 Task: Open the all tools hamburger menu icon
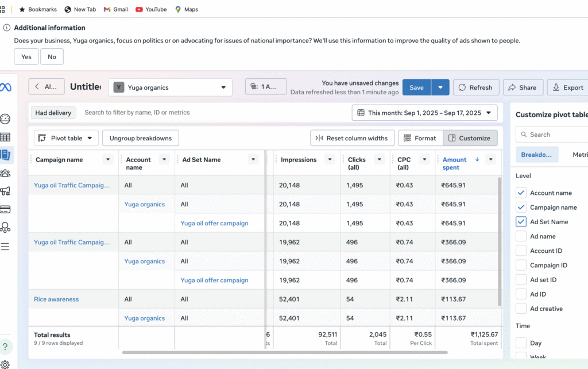(5, 247)
